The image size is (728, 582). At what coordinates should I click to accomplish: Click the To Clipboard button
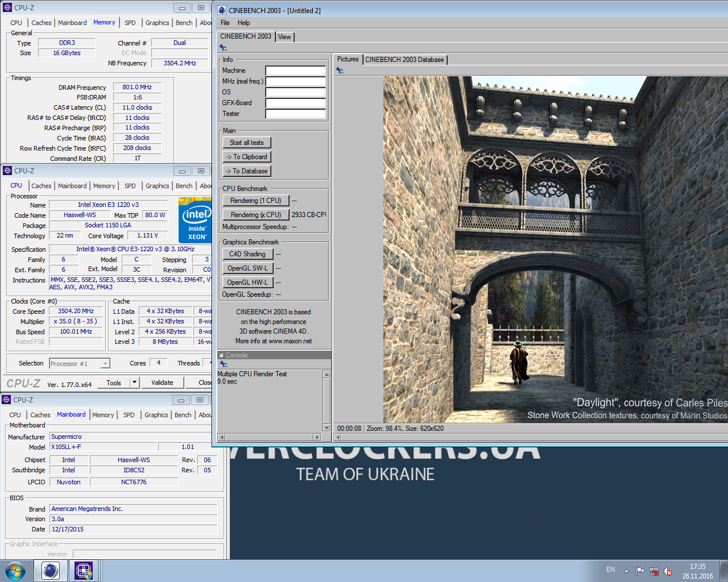(x=247, y=157)
